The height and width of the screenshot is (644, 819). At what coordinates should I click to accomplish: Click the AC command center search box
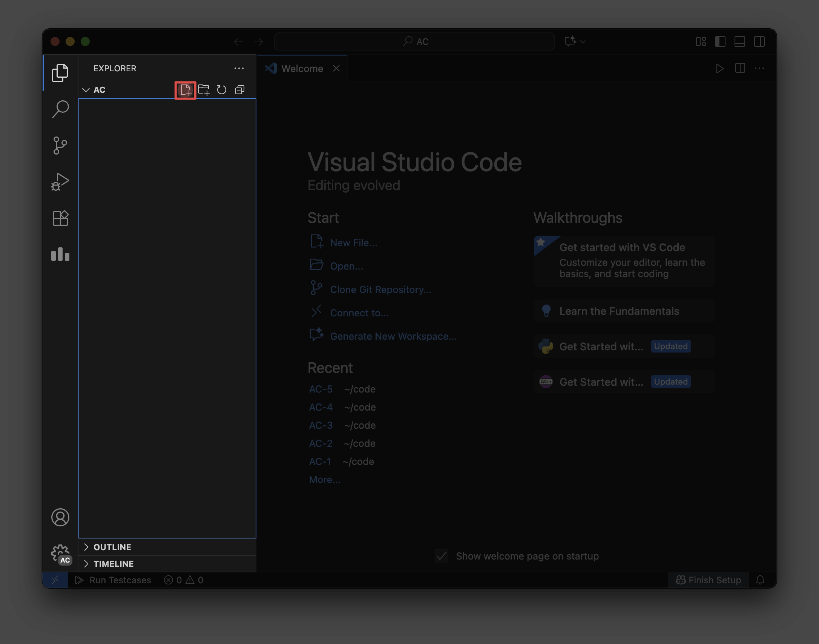click(414, 41)
